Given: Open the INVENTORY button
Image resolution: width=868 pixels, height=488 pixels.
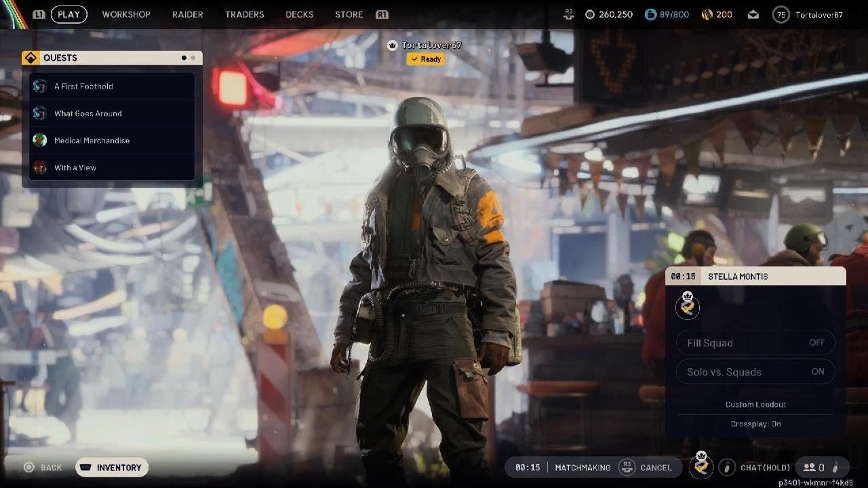Looking at the screenshot, I should [x=112, y=468].
